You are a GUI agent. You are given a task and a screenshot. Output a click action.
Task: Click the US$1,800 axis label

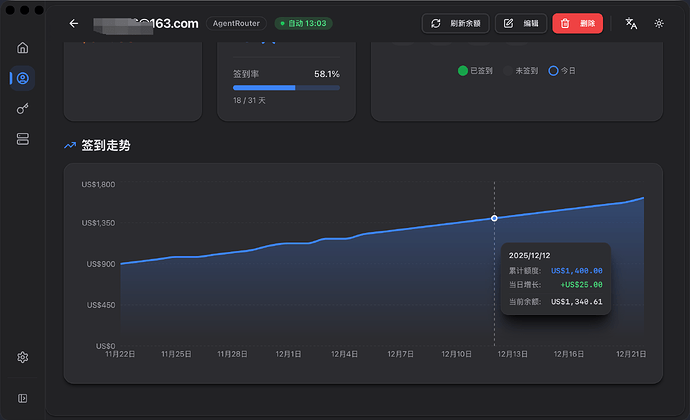[98, 184]
